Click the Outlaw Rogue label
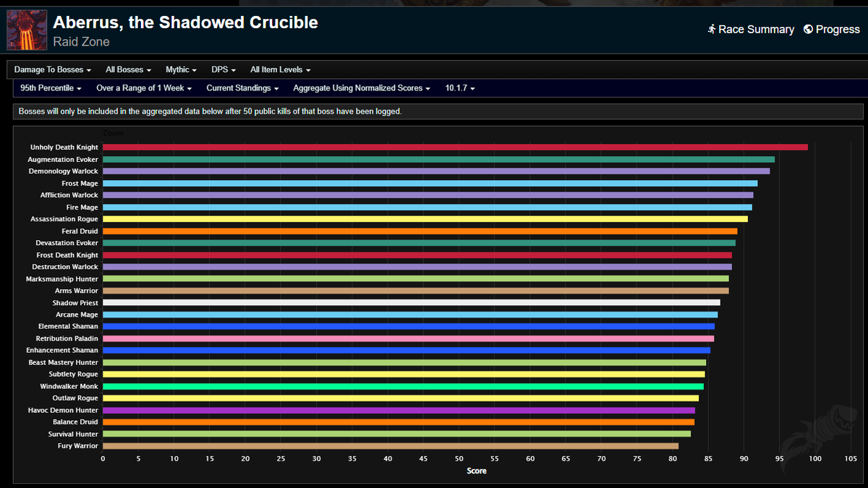Image resolution: width=868 pixels, height=488 pixels. (75, 398)
